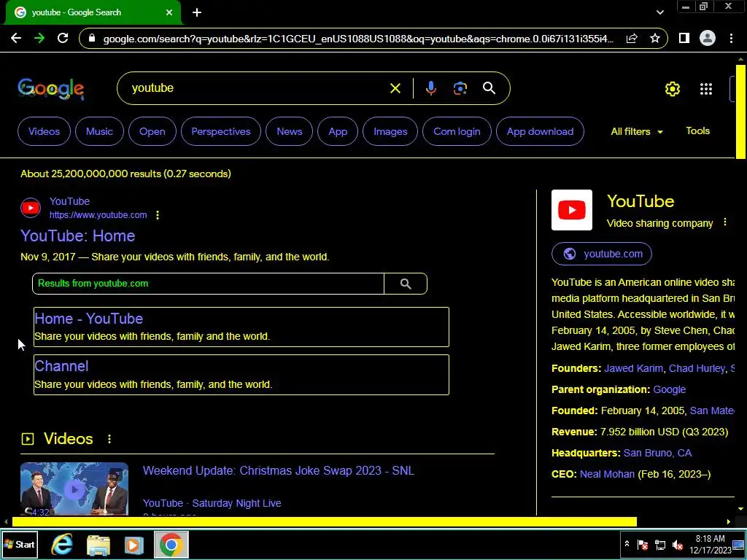Switch to Images results
This screenshot has width=747, height=560.
(x=390, y=131)
